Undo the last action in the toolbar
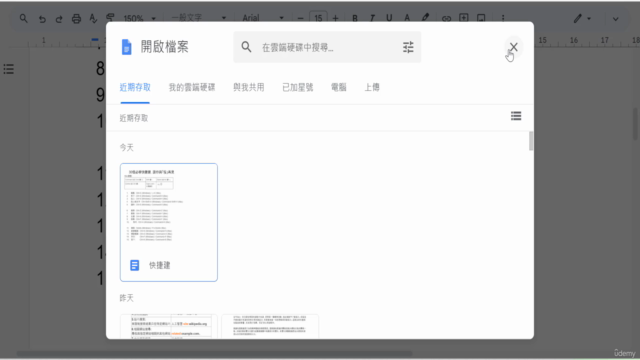Viewport: 640px width, 360px height. coord(42,19)
